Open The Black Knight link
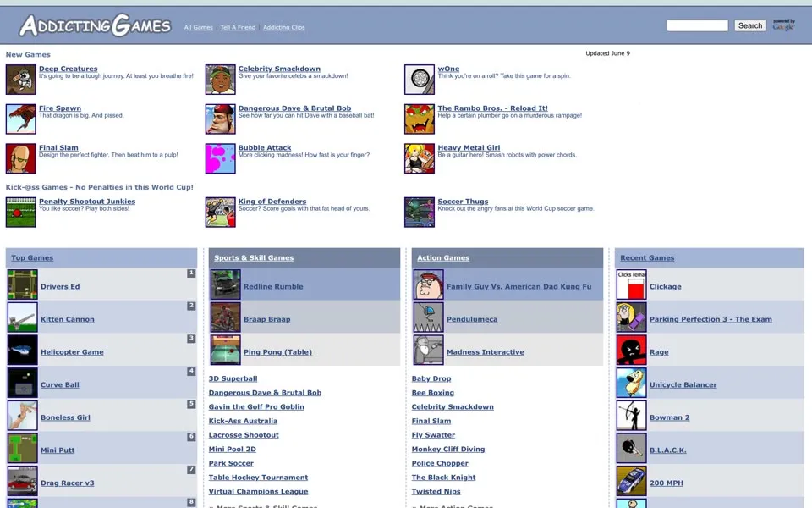This screenshot has height=508, width=812. coord(444,477)
